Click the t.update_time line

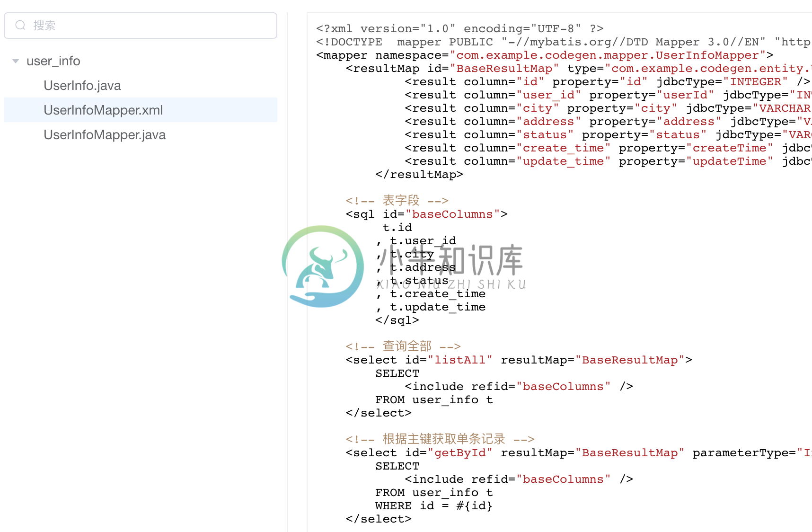431,307
